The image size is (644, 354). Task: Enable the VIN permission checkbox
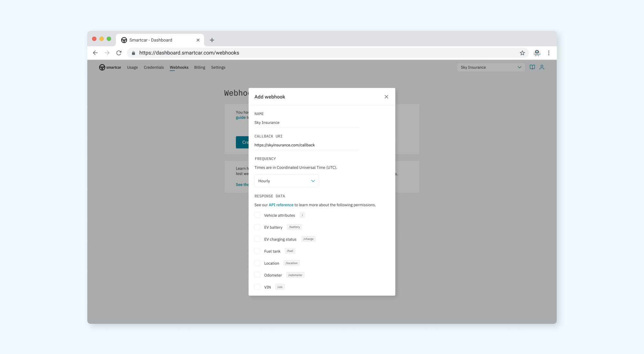(257, 287)
